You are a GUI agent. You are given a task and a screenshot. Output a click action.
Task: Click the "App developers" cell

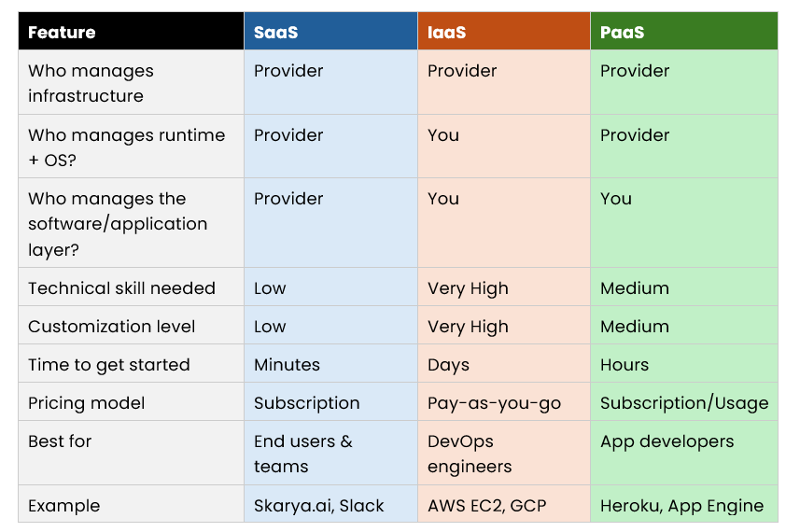click(x=667, y=441)
